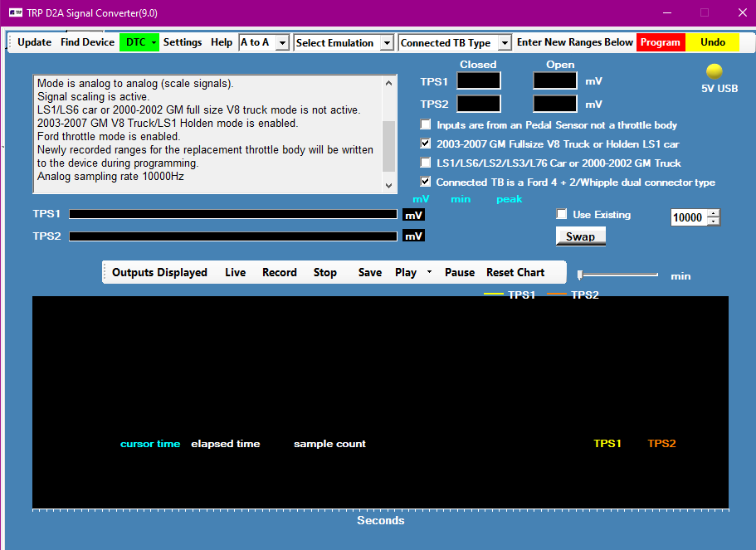Viewport: 756px width, 550px height.
Task: Uncheck 2003-2007 GM Fullsize V8 Truck option
Action: [425, 144]
